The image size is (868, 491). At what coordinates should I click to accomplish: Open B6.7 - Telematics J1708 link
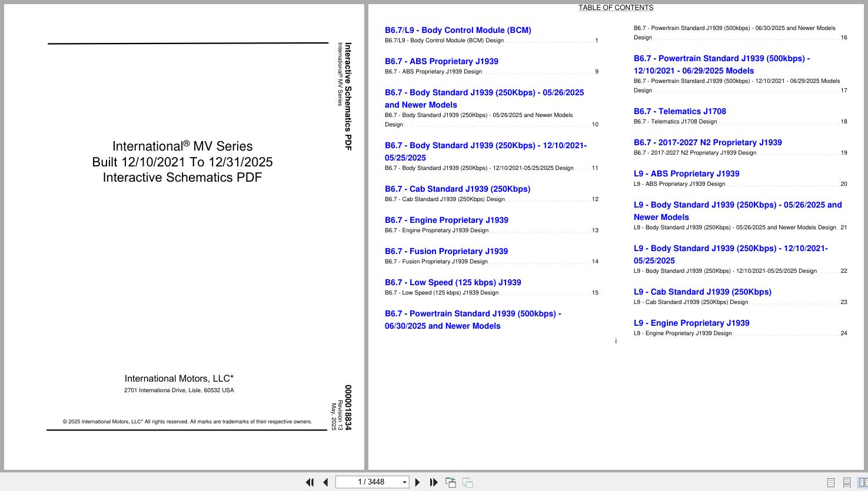tap(680, 111)
